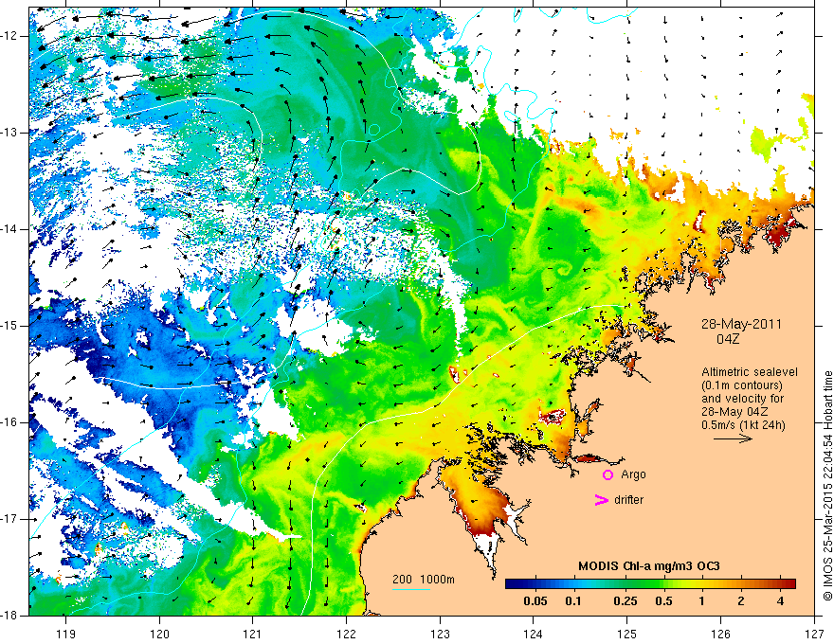Click the Chl-a color bar legend

pyautogui.click(x=650, y=583)
